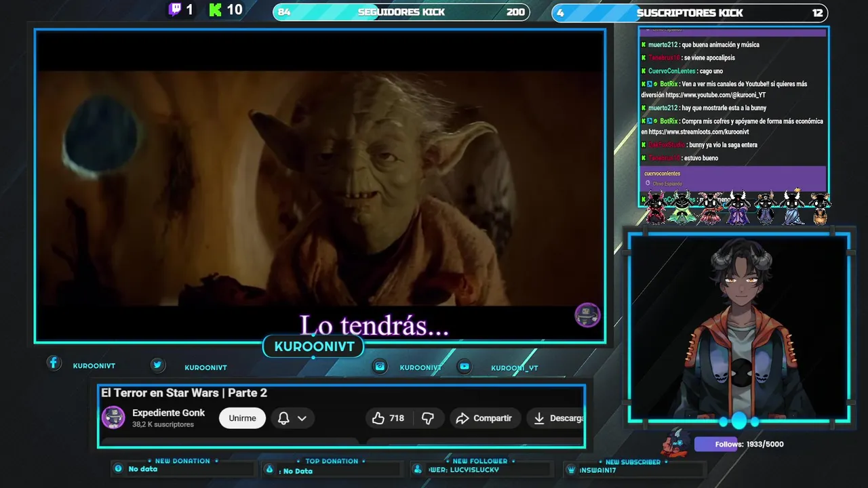Image resolution: width=868 pixels, height=488 pixels.
Task: Click the Twitter bird icon
Action: tap(157, 365)
